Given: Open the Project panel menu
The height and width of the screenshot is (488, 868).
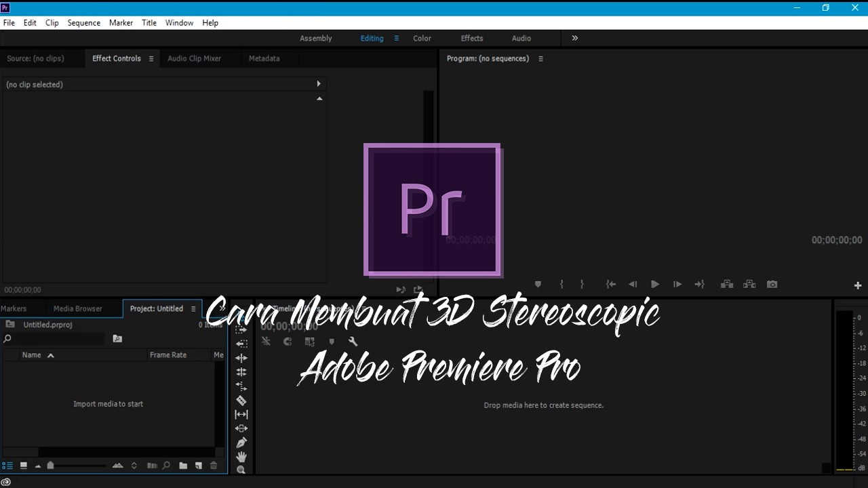Looking at the screenshot, I should [x=193, y=309].
